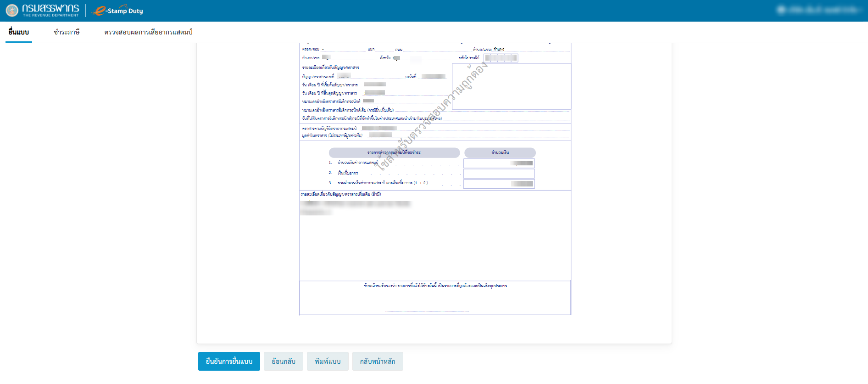This screenshot has width=868, height=384.
Task: Click the total amount box for row 3
Action: coord(499,184)
